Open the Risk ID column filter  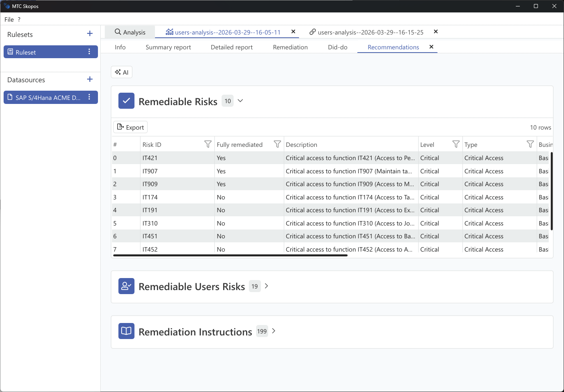(208, 144)
